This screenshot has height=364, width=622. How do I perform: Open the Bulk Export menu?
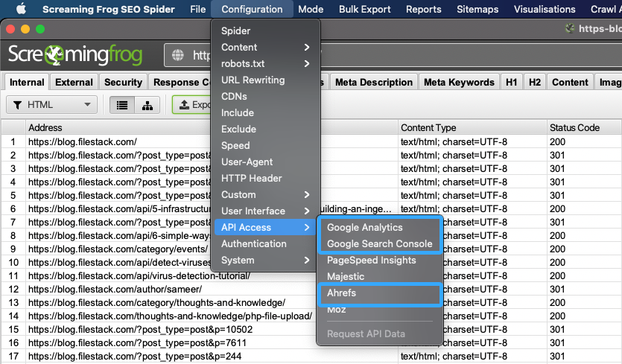coord(364,9)
